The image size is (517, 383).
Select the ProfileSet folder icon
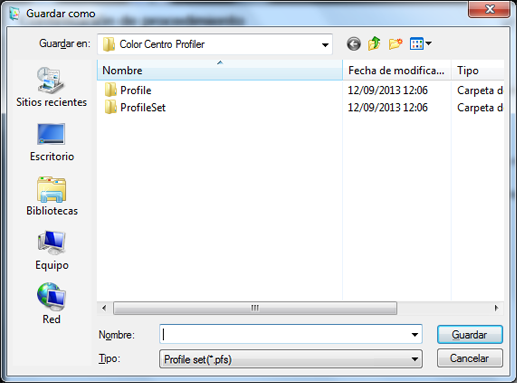tap(110, 107)
